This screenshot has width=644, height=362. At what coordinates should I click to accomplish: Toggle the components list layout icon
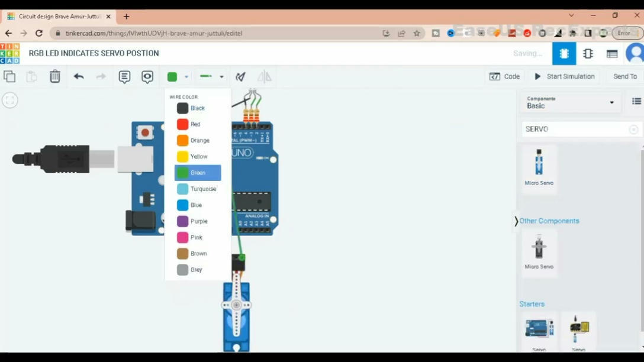tap(636, 101)
